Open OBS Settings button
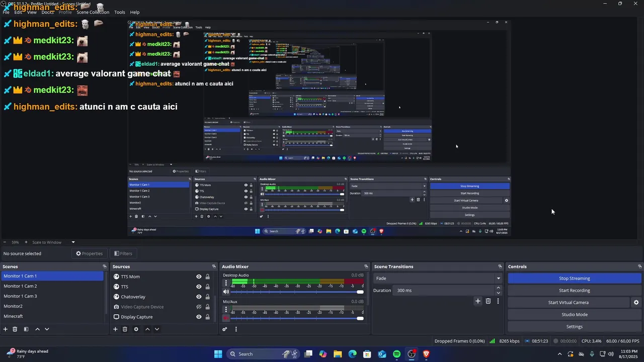The image size is (644, 362). pos(575,327)
